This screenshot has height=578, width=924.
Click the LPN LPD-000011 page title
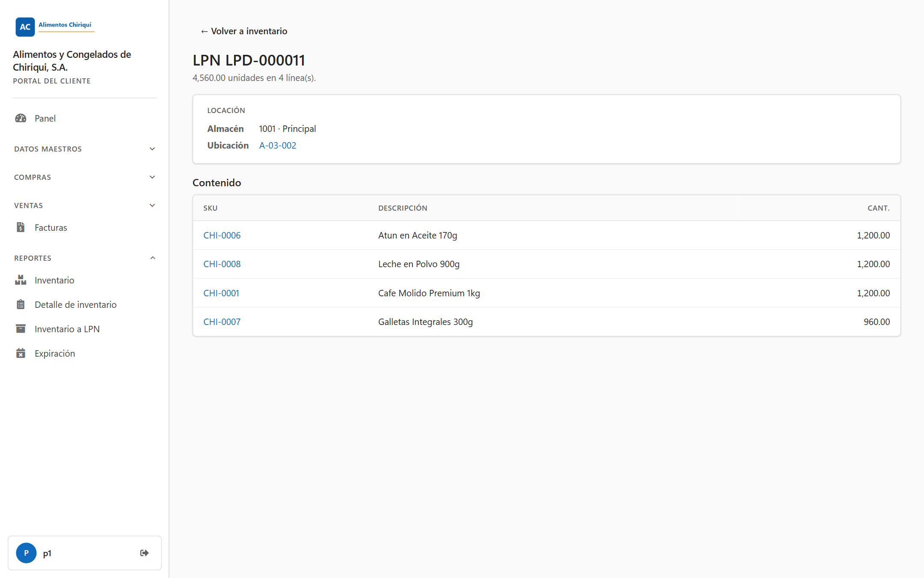tap(249, 60)
